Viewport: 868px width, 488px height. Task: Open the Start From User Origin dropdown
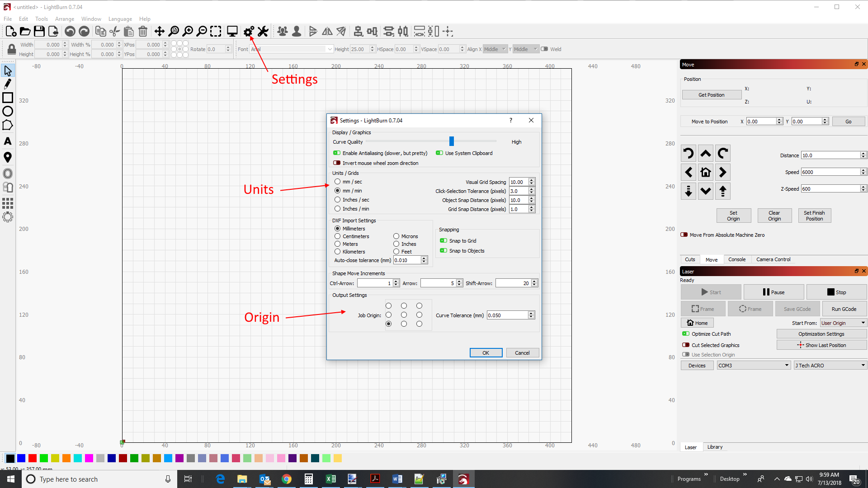[844, 323]
